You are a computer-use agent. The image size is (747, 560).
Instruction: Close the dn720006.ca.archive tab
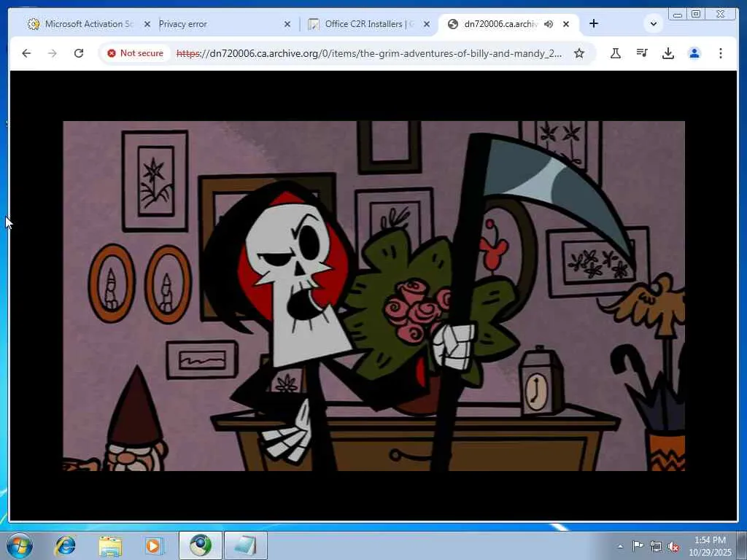566,24
